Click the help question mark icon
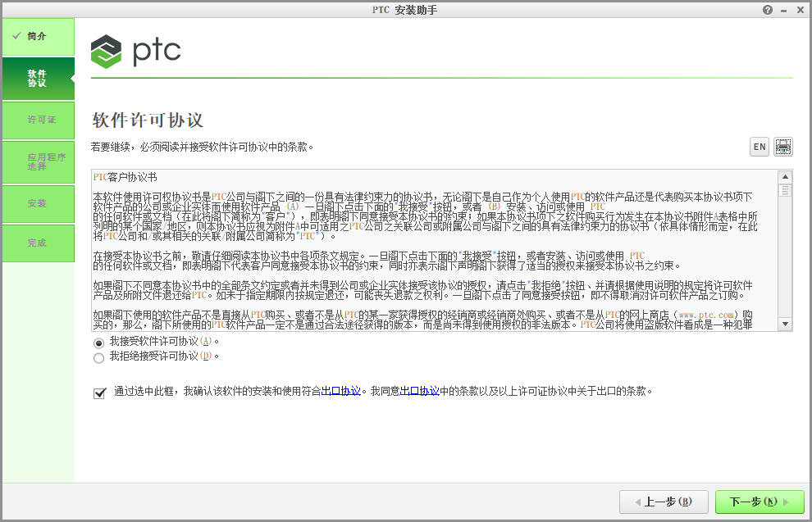 [768, 10]
